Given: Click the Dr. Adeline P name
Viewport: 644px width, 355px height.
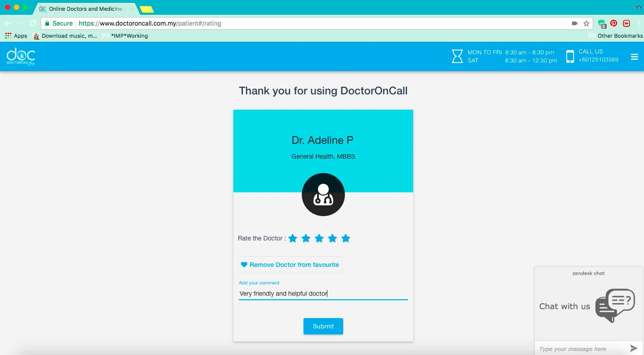Looking at the screenshot, I should [323, 140].
